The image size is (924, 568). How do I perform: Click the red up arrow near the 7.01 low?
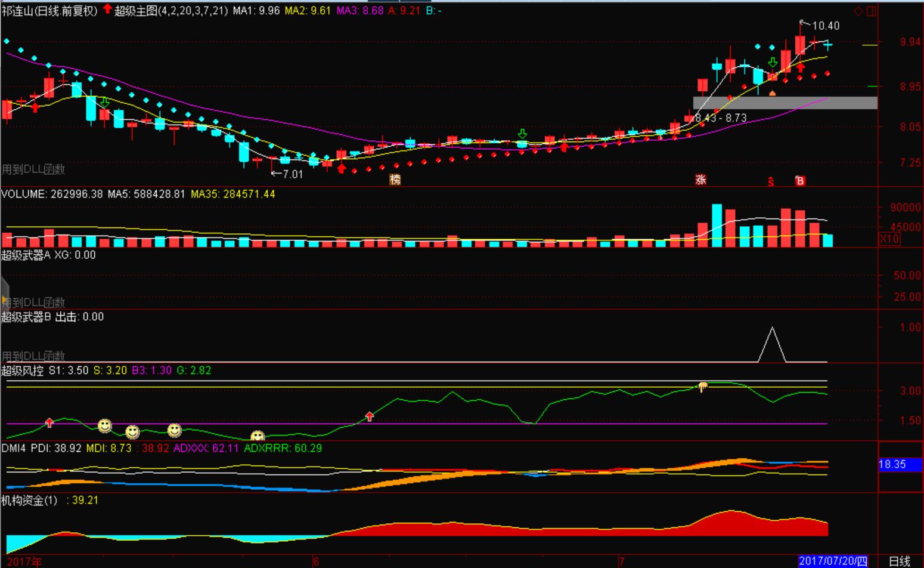(x=342, y=168)
